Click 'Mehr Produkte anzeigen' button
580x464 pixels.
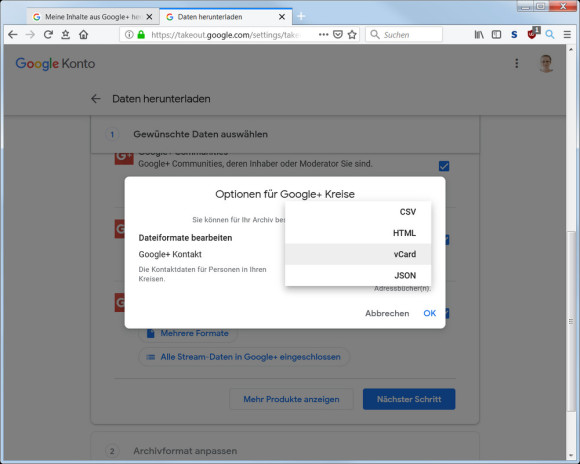(x=291, y=399)
